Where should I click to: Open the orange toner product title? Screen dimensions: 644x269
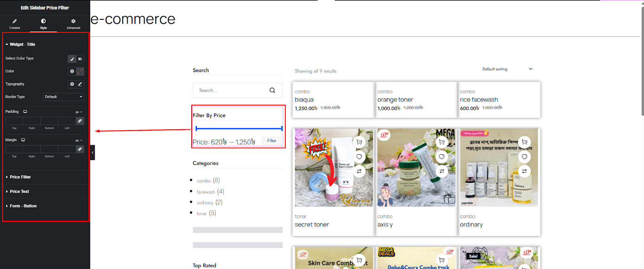[x=395, y=100]
